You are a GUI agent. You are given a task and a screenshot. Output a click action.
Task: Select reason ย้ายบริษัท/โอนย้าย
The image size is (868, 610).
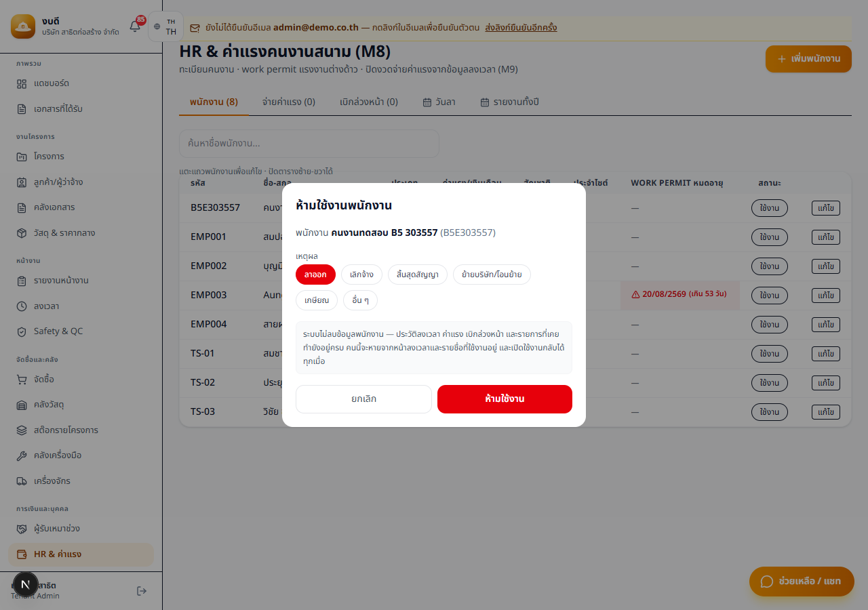[x=492, y=274]
